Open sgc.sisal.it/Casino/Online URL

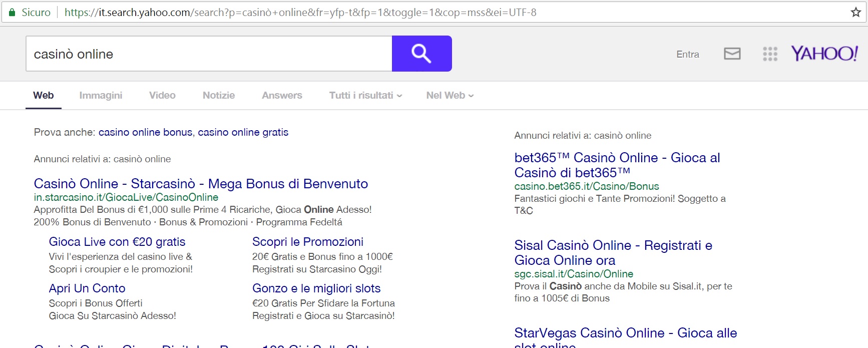[574, 274]
